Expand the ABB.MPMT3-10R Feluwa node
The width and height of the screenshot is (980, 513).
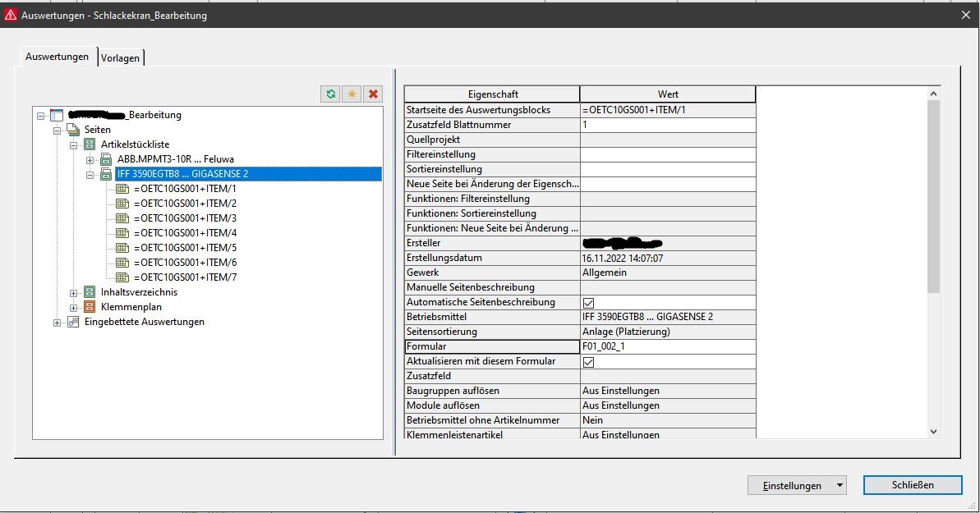pyautogui.click(x=90, y=159)
